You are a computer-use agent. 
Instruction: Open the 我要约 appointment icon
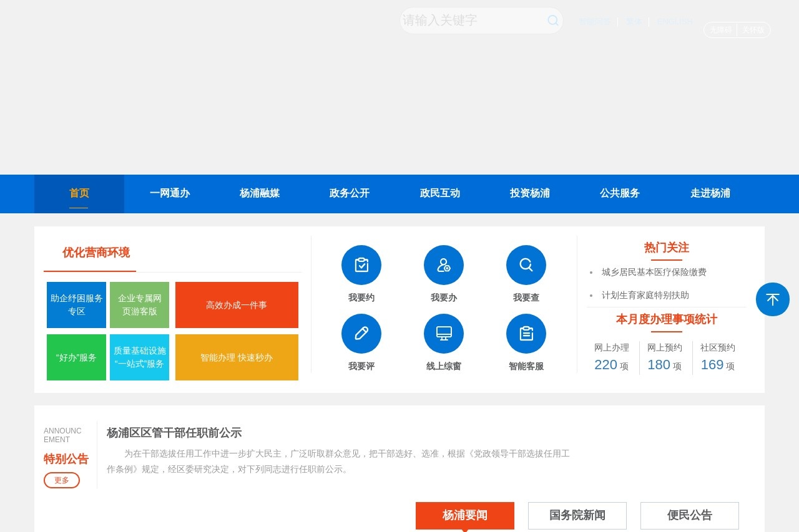click(x=361, y=264)
